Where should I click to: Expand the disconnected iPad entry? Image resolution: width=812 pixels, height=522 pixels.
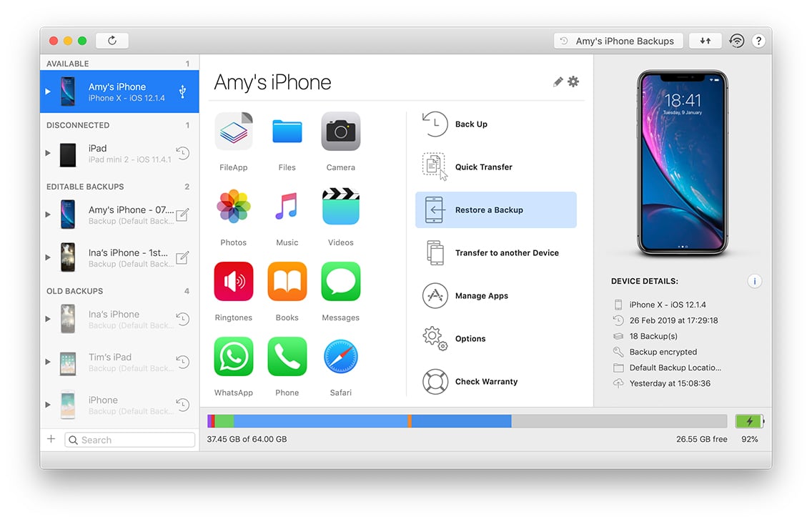click(x=48, y=153)
